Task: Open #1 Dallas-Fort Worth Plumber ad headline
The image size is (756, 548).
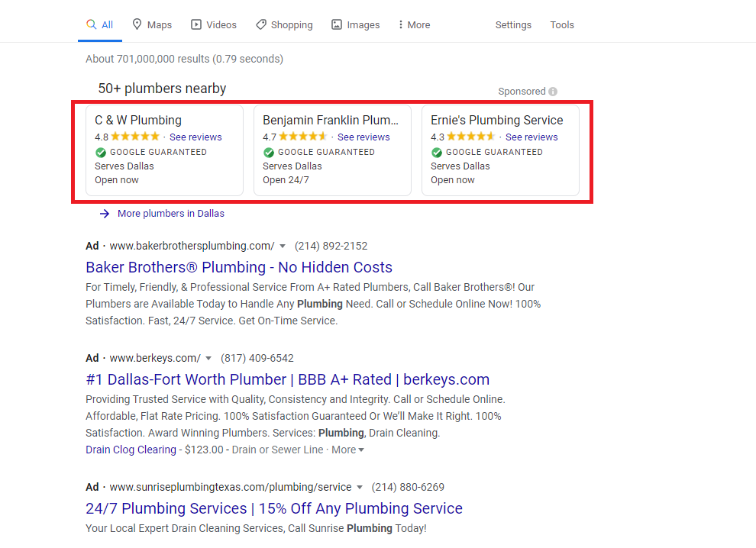Action: pos(287,379)
